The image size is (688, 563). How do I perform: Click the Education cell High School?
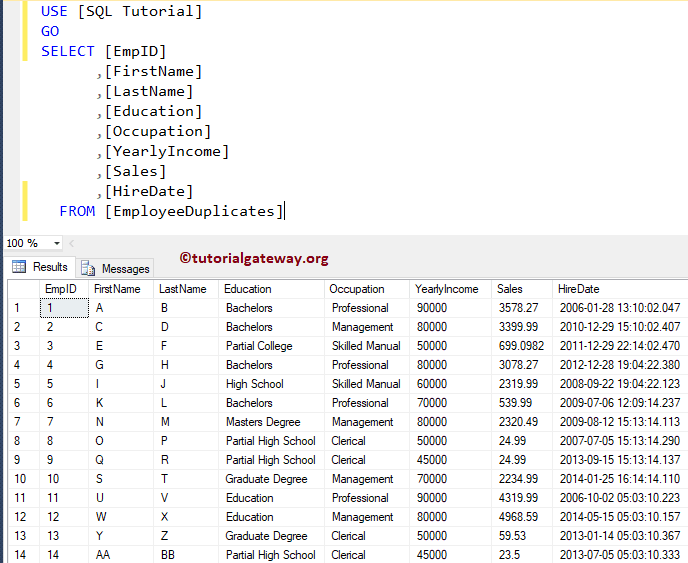(x=272, y=384)
